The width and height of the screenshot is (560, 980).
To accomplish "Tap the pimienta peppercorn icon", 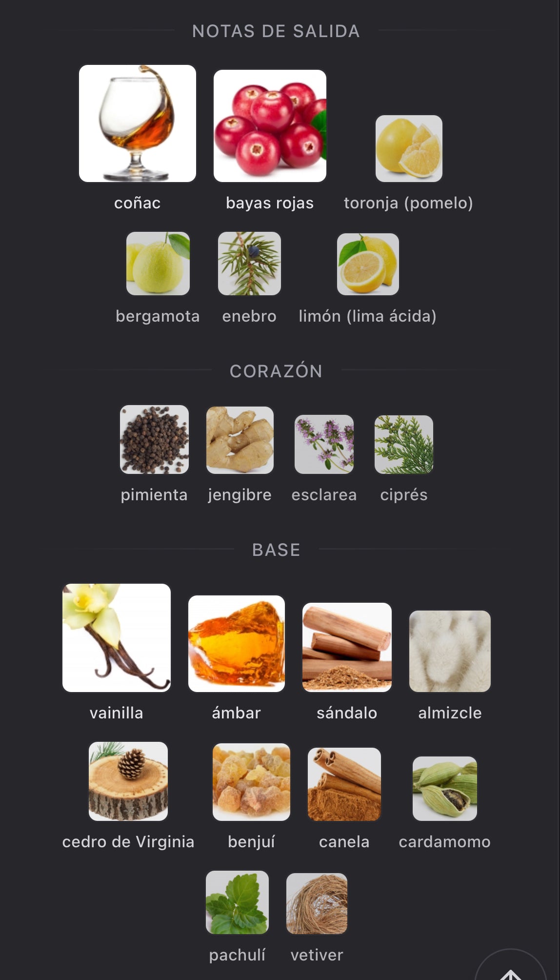I will (x=154, y=439).
